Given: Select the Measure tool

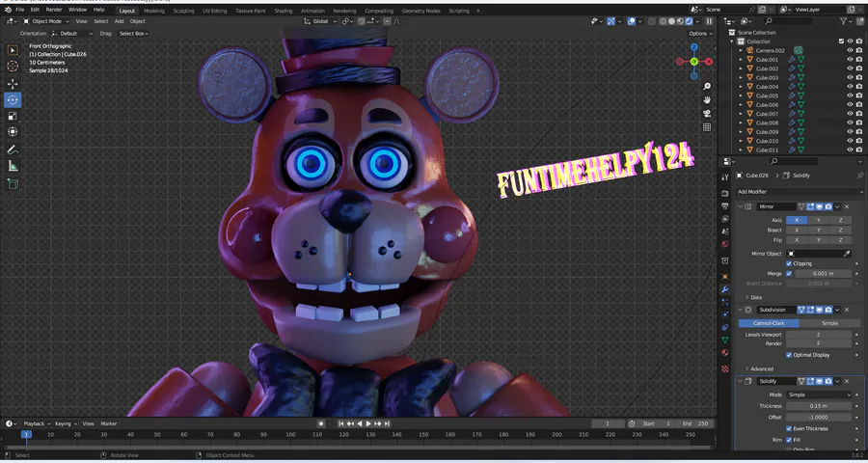Looking at the screenshot, I should [13, 166].
